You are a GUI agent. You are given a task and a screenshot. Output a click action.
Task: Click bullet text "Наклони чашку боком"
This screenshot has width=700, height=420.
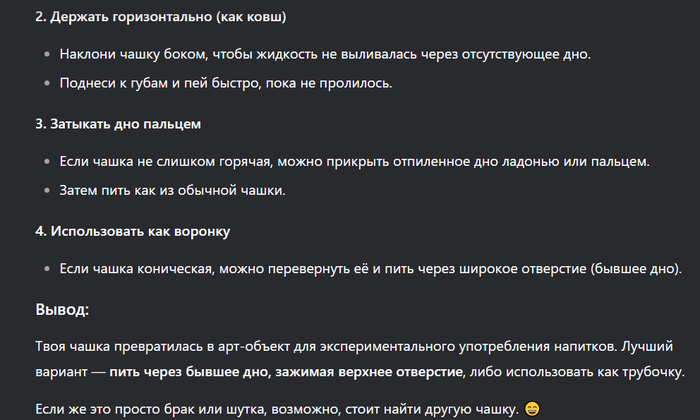[x=133, y=54]
